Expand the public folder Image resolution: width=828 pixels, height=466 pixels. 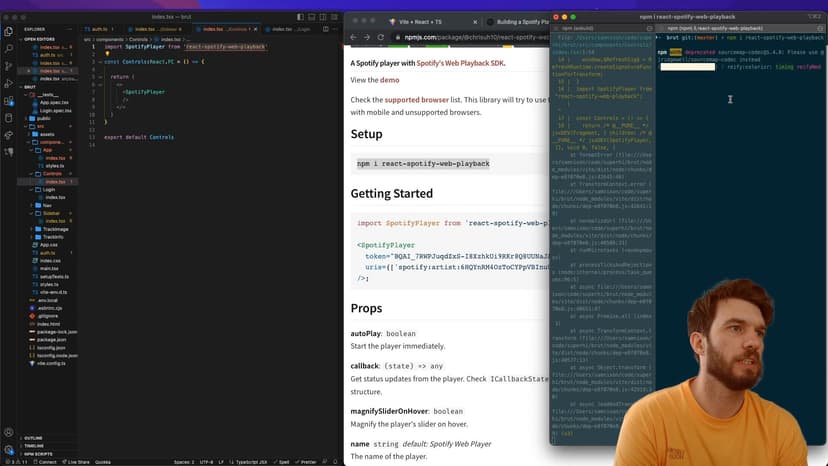[44, 118]
